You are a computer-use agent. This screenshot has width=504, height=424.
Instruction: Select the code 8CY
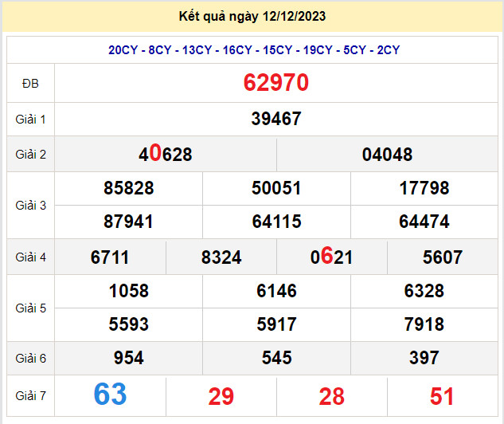pos(160,50)
